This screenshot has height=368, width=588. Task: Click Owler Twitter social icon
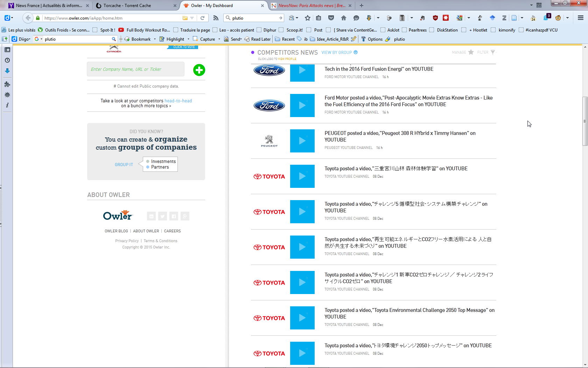pos(162,216)
